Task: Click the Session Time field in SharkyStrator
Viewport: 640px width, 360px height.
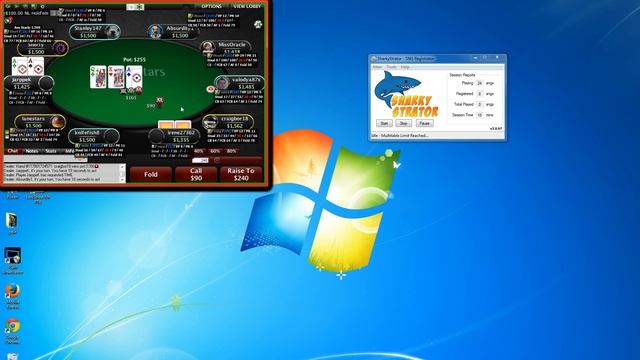Action: 480,115
